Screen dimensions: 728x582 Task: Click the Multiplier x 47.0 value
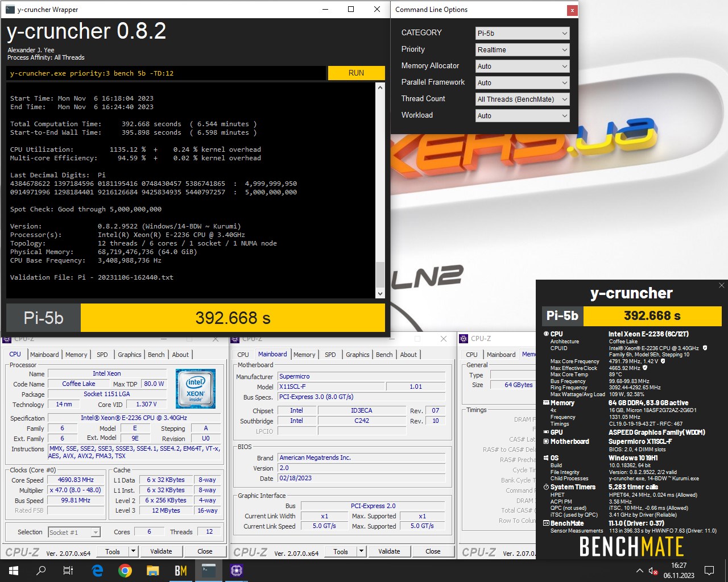coord(76,490)
